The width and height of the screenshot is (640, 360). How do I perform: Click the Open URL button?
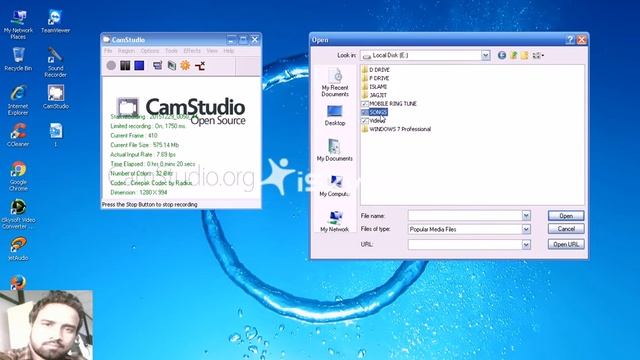click(566, 244)
